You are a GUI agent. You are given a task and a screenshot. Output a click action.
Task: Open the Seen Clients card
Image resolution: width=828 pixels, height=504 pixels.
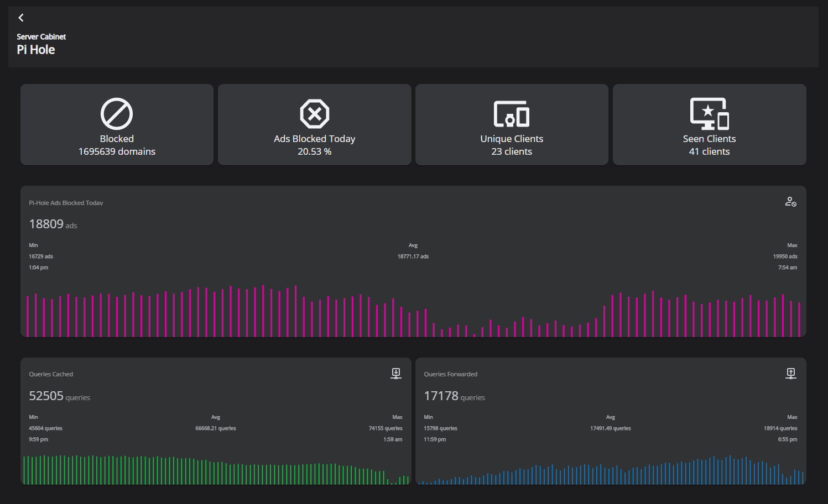pos(710,124)
